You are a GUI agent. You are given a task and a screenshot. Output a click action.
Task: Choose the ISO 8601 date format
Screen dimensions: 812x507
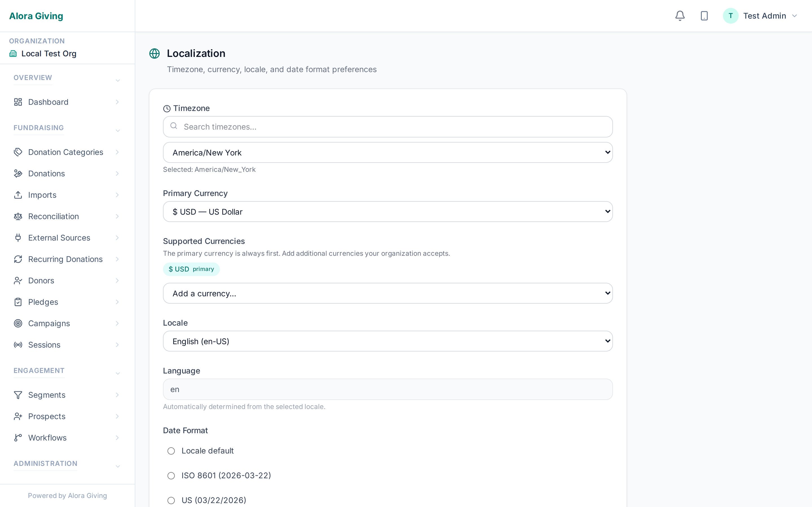[171, 475]
